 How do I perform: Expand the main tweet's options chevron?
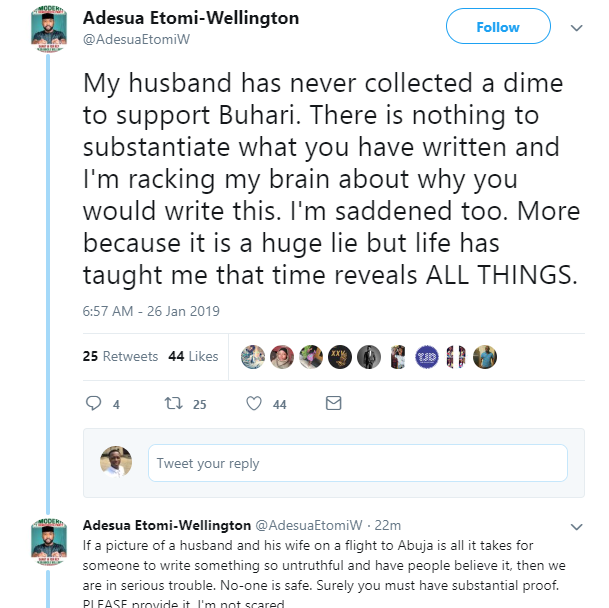click(575, 27)
